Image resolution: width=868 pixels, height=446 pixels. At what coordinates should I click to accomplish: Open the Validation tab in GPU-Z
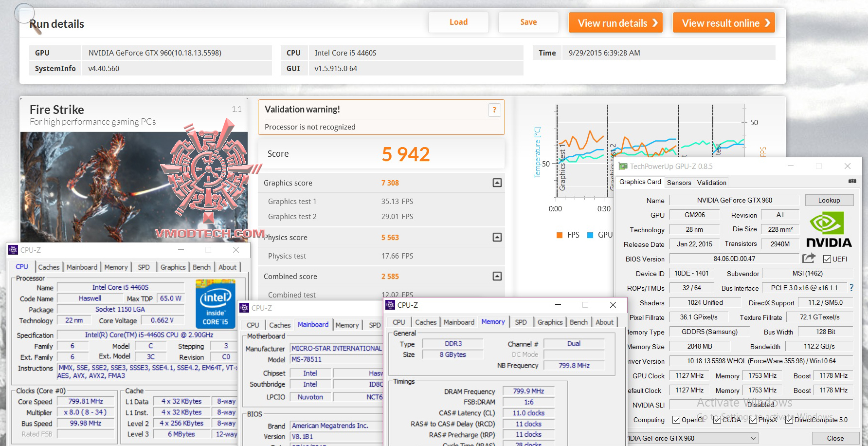pos(711,183)
